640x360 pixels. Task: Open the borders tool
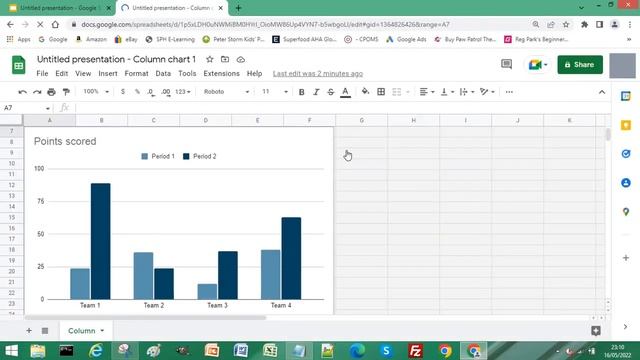[x=381, y=92]
